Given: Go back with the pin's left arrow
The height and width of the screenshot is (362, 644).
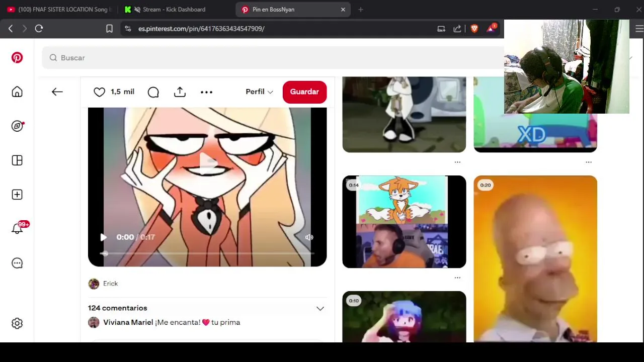Looking at the screenshot, I should pyautogui.click(x=57, y=92).
